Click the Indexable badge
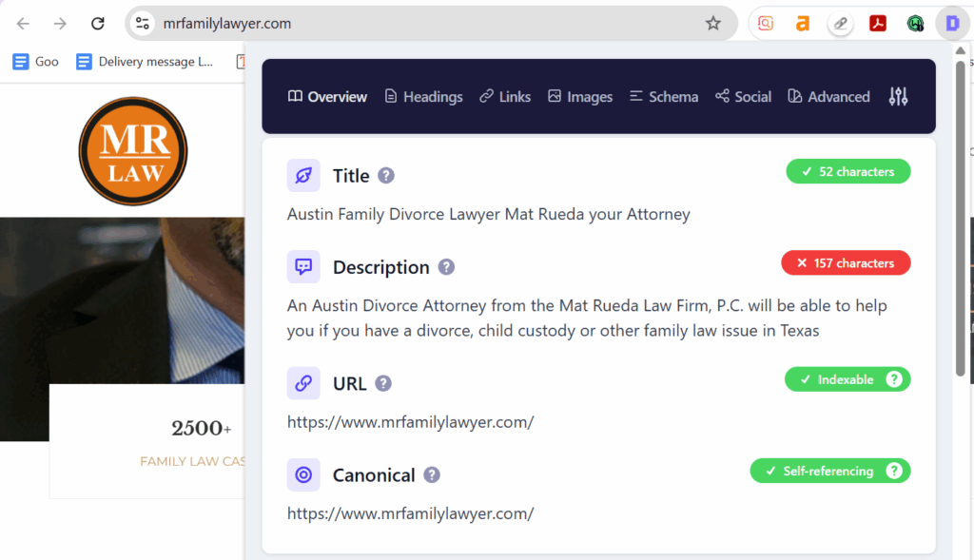This screenshot has height=560, width=974. click(x=847, y=379)
